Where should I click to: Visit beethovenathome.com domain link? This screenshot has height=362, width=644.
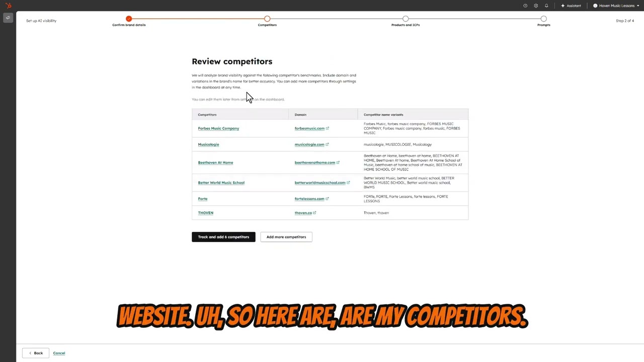(x=315, y=162)
